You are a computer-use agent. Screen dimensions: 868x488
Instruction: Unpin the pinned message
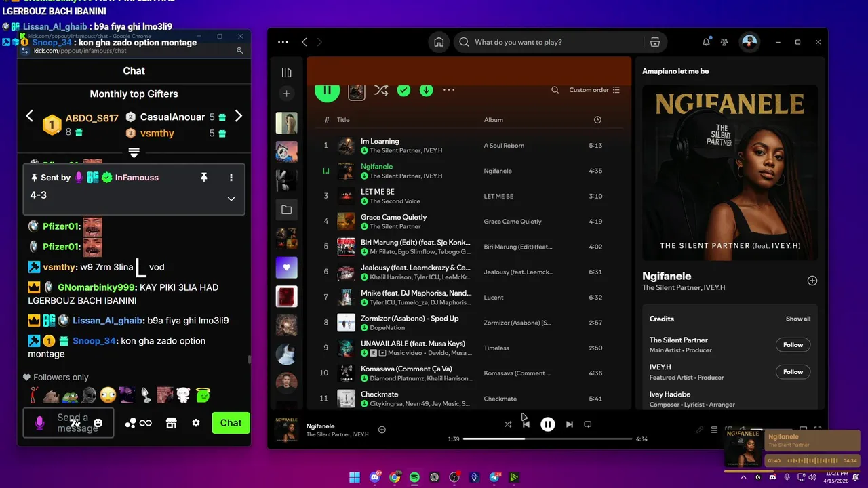click(x=203, y=177)
